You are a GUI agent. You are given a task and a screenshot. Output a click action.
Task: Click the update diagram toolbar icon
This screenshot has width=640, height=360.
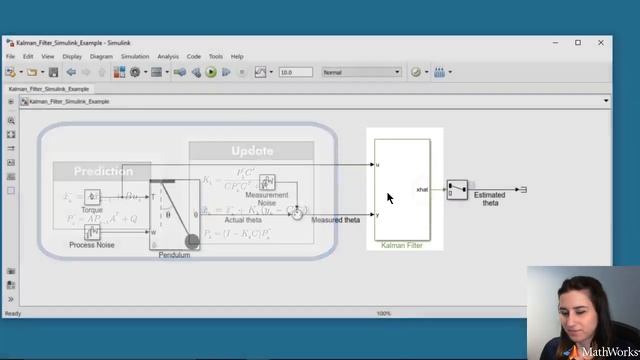[180, 72]
